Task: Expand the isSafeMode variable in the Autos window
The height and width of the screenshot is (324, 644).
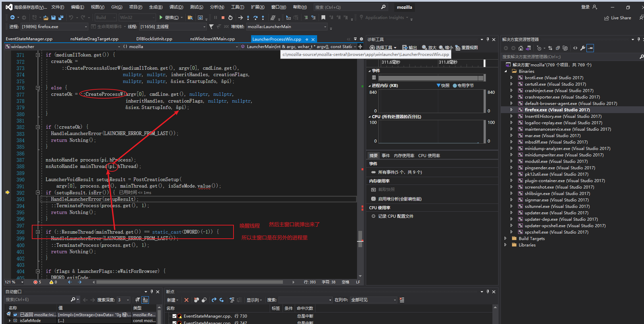Action: [9, 321]
